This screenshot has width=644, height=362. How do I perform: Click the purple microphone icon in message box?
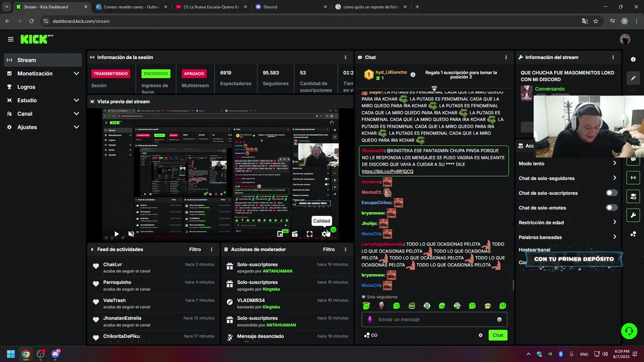[370, 319]
